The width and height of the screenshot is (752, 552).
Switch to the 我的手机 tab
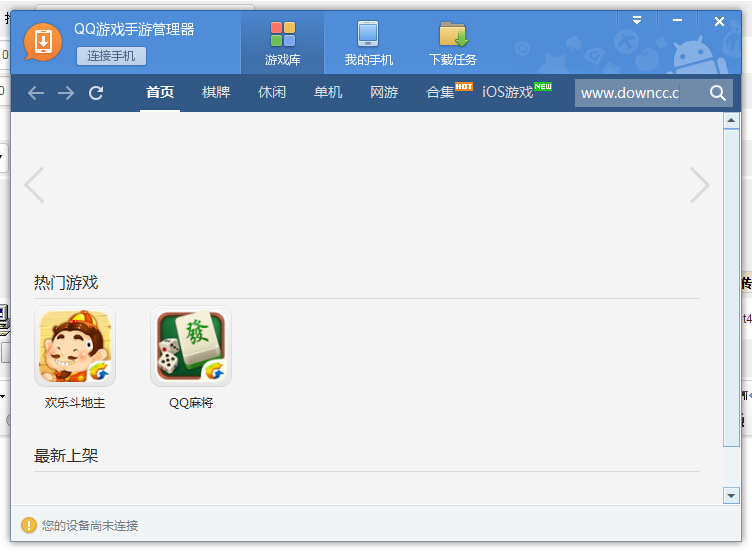click(368, 43)
